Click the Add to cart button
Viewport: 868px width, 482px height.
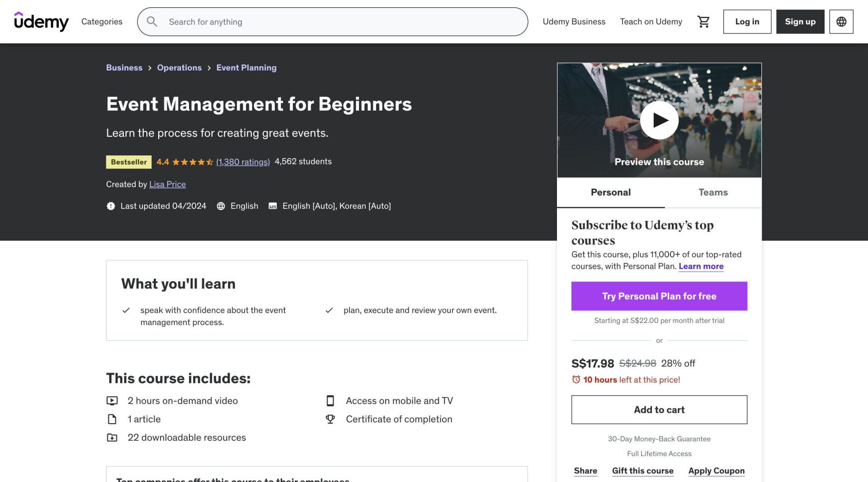pyautogui.click(x=659, y=409)
